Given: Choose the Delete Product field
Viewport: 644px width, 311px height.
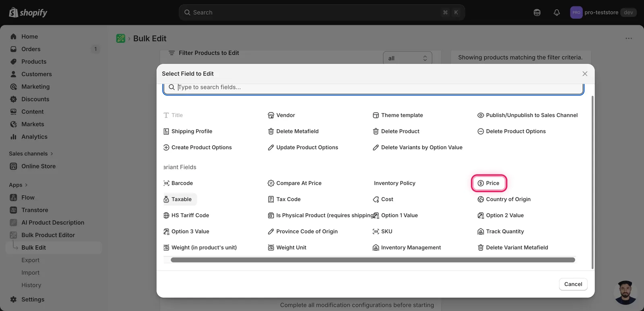Looking at the screenshot, I should click(396, 131).
